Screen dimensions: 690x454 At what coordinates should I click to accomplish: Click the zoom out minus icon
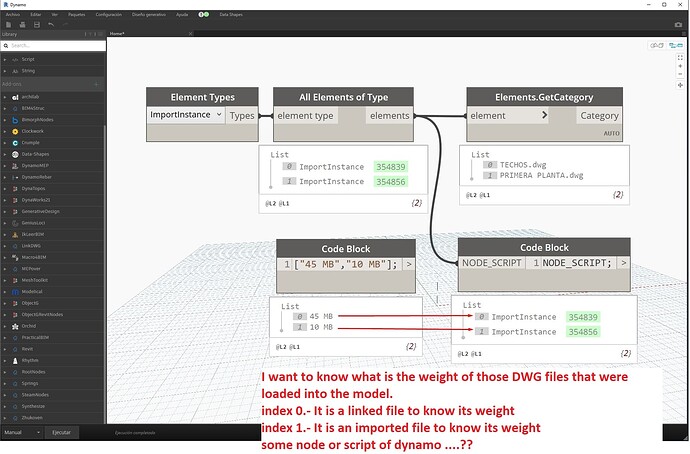pos(680,74)
